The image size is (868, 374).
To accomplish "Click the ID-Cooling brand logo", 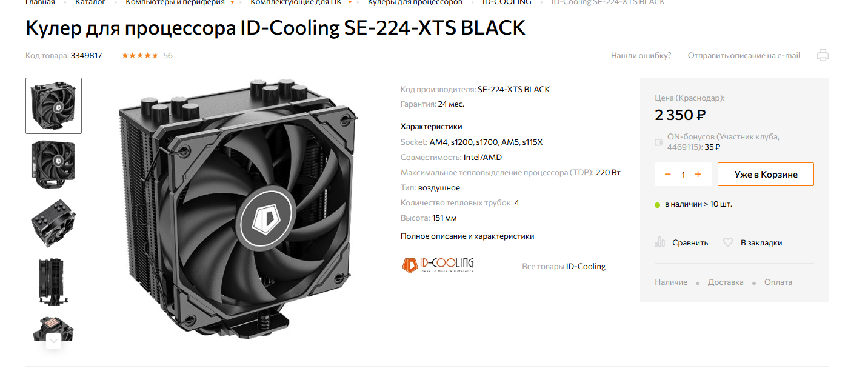I will pos(438,265).
